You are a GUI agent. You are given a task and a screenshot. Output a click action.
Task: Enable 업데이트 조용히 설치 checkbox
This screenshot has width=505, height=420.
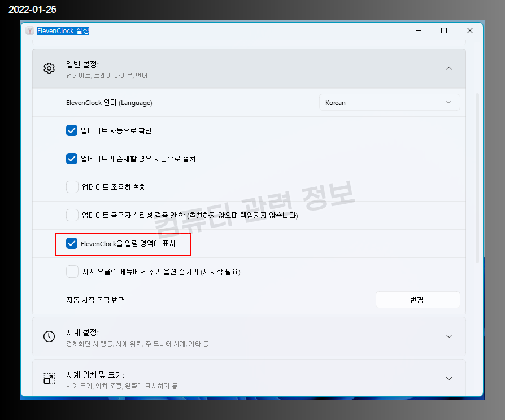[72, 187]
